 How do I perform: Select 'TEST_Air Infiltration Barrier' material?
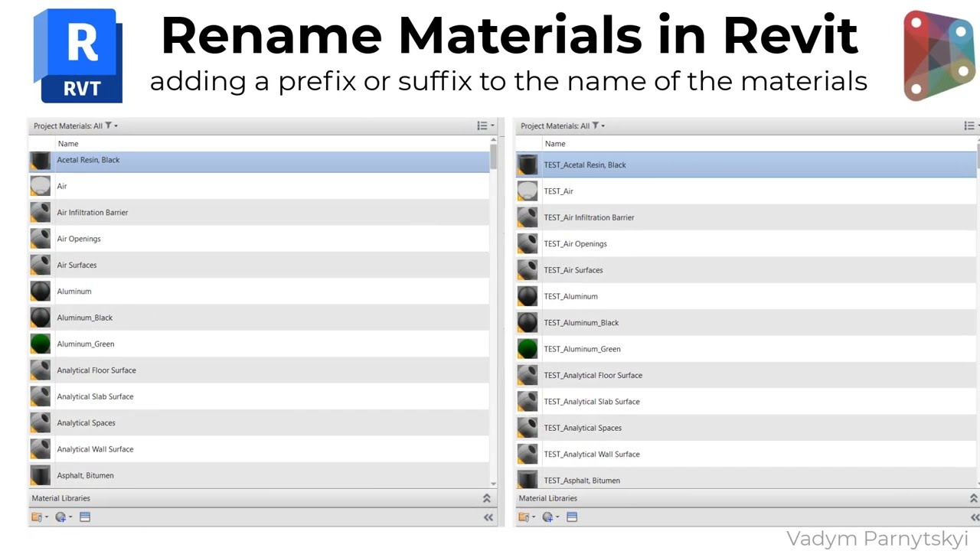click(746, 217)
